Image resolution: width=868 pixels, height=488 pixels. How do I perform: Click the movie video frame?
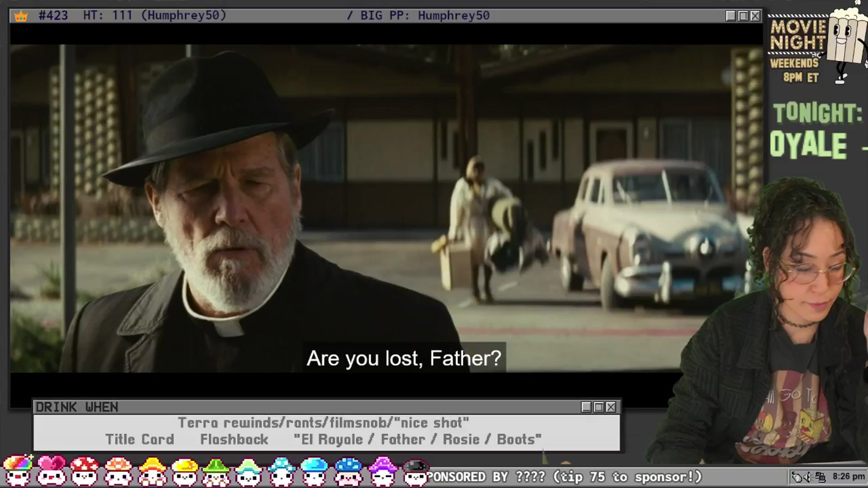point(387,208)
